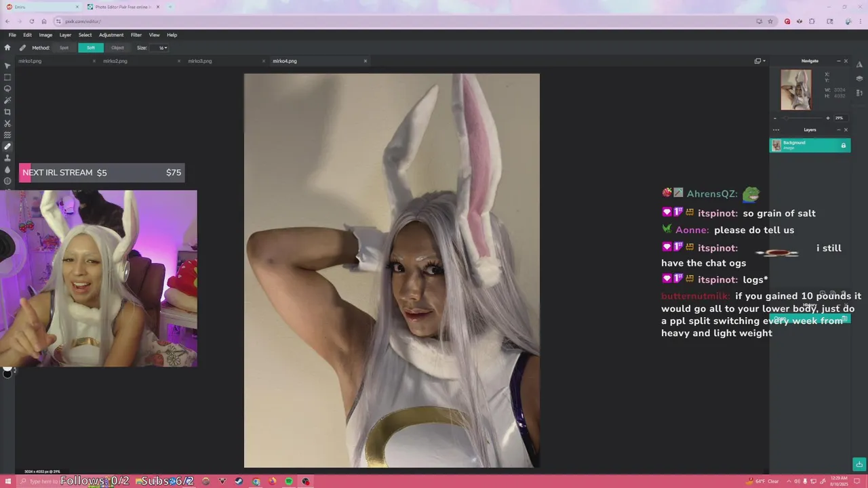
Task: Open the Filter menu
Action: [136, 35]
